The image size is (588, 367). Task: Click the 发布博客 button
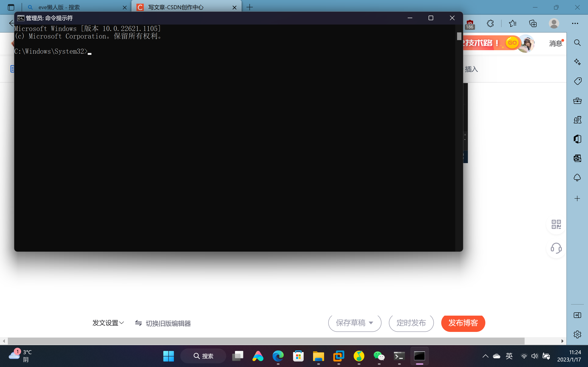click(463, 323)
